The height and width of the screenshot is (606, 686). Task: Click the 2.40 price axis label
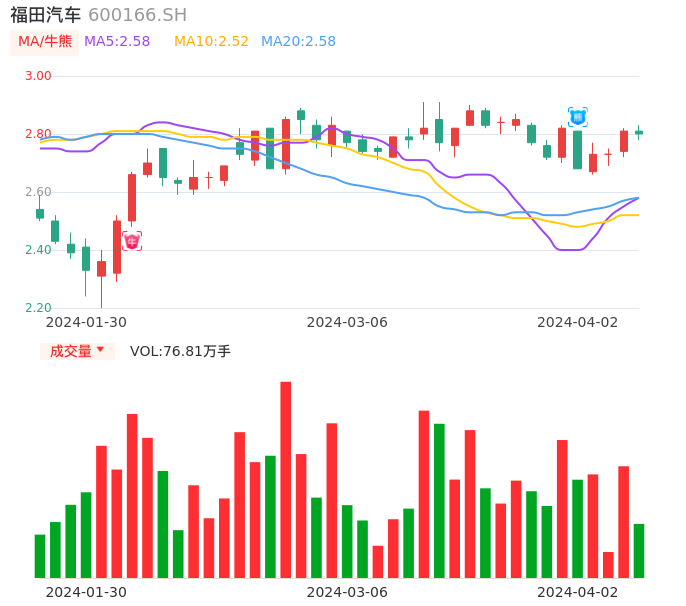[x=38, y=250]
